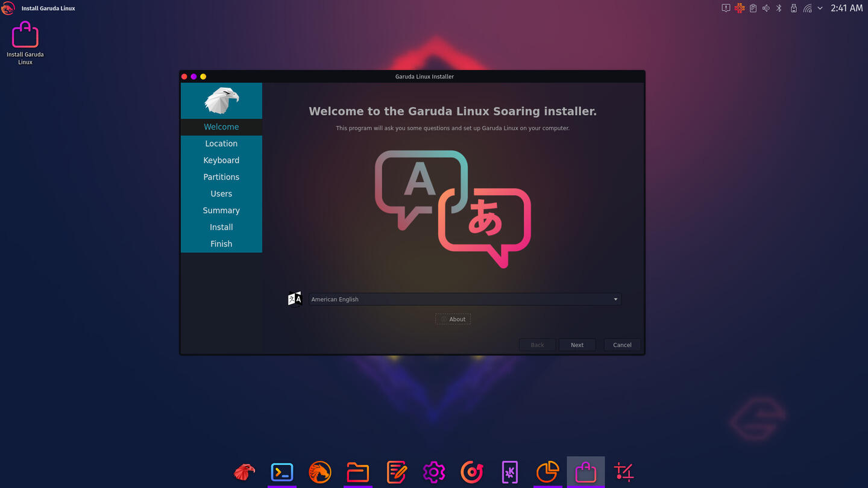Click the Garuda logo in top-left panel
Screen dimensions: 868x488
point(8,8)
